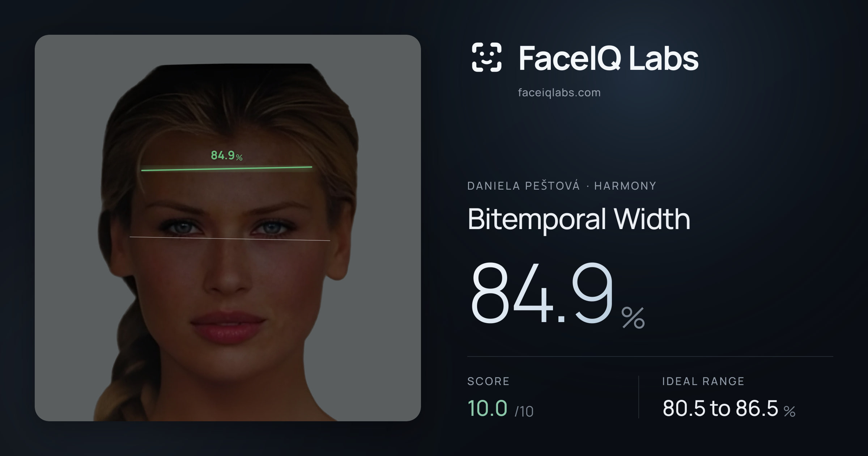Click the FaceIQ Labs face-scan logo icon
The image size is (868, 456).
pyautogui.click(x=486, y=57)
